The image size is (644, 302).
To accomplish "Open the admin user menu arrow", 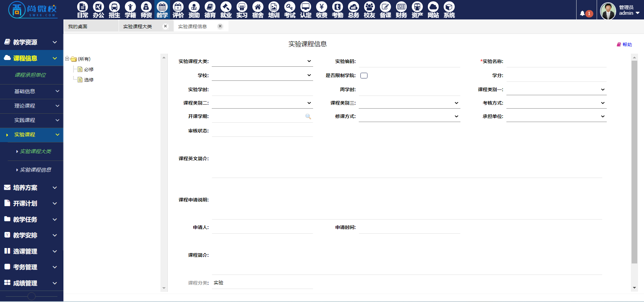I will [x=638, y=13].
